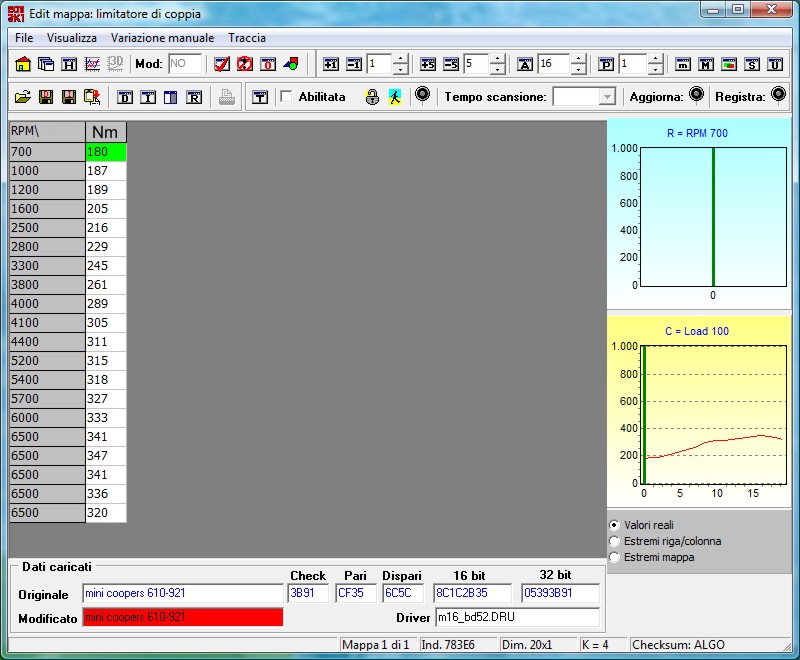The height and width of the screenshot is (660, 800).
Task: Click the +1 increment button icon
Action: pyautogui.click(x=332, y=64)
